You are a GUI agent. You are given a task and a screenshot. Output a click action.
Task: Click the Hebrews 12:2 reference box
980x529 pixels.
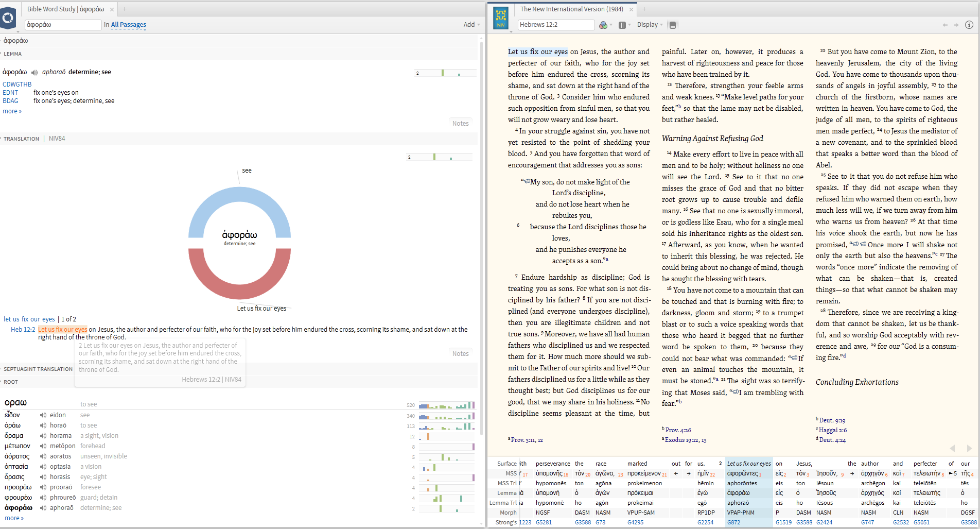(556, 25)
